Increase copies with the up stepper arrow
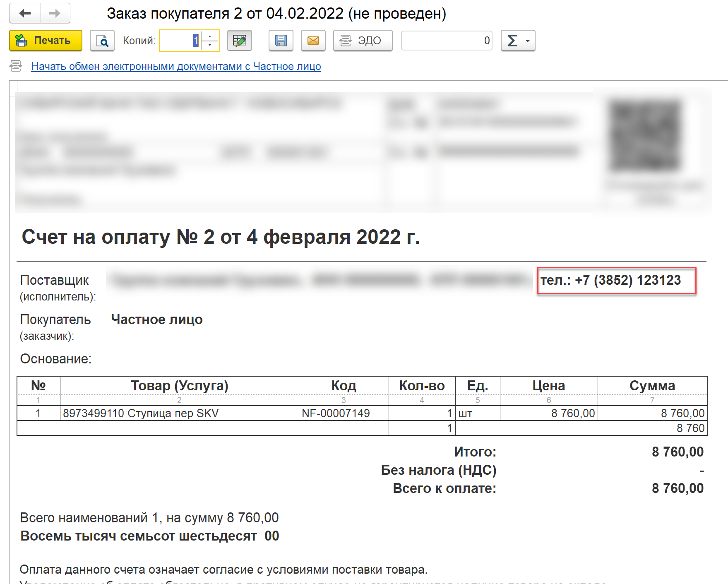The width and height of the screenshot is (728, 584). click(x=210, y=36)
